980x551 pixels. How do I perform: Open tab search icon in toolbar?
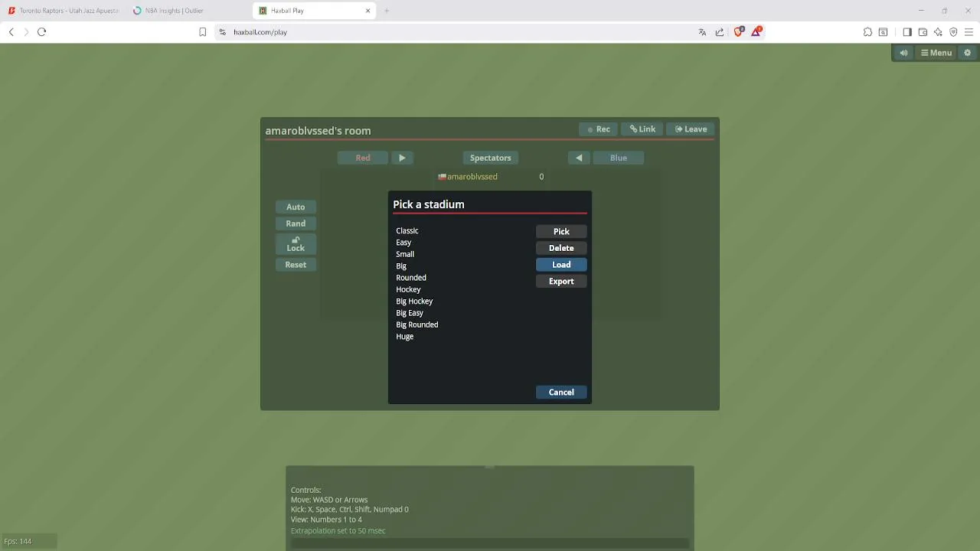click(x=883, y=32)
